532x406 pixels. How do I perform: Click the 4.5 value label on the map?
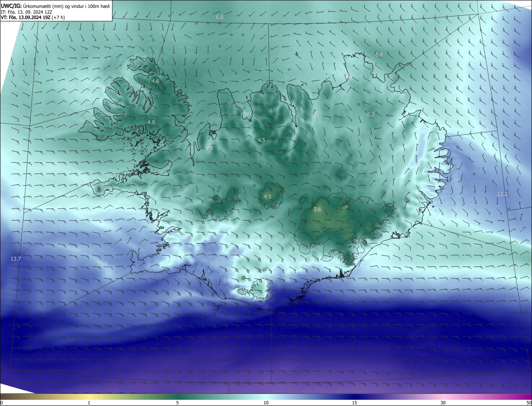pyautogui.click(x=261, y=140)
